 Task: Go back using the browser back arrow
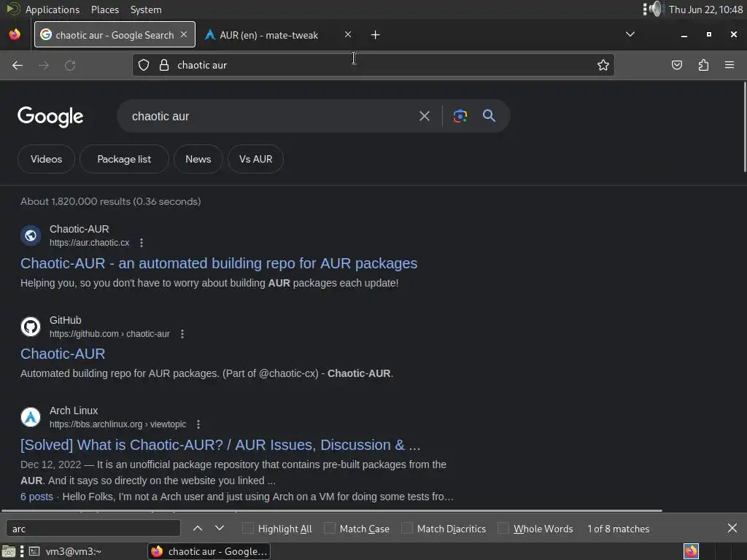click(x=18, y=65)
